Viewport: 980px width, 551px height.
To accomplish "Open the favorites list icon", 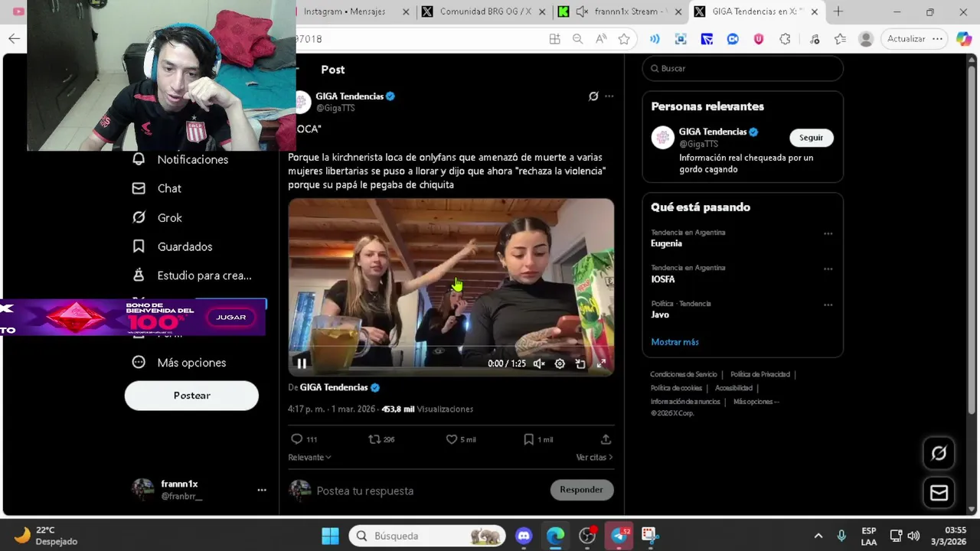I will tap(840, 39).
